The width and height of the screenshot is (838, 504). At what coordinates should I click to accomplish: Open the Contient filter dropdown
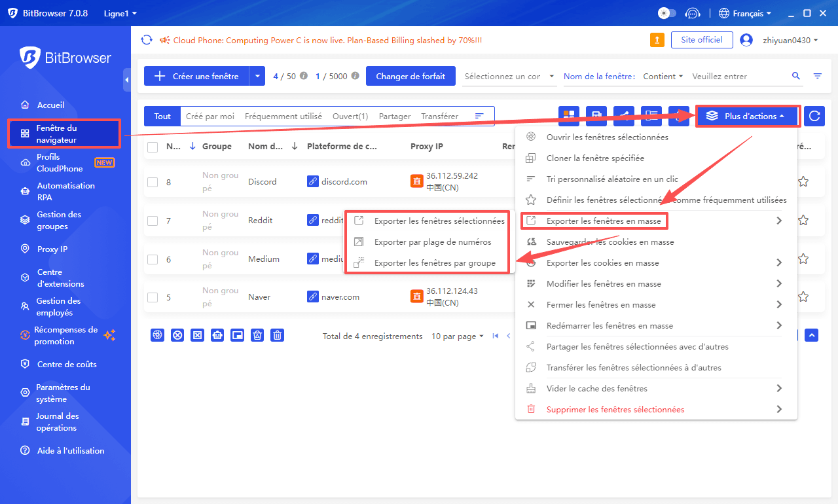(663, 76)
